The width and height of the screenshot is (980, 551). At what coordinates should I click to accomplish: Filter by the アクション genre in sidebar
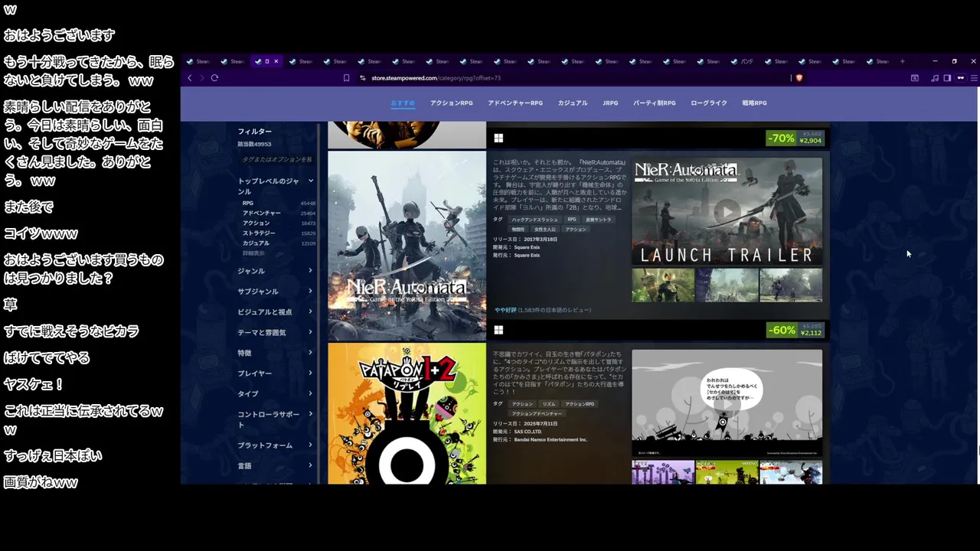(x=256, y=223)
